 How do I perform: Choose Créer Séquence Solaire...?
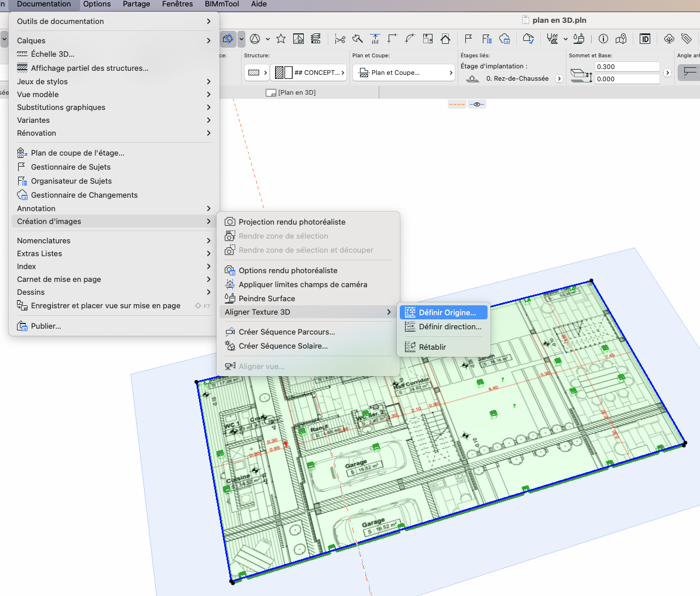pos(308,346)
